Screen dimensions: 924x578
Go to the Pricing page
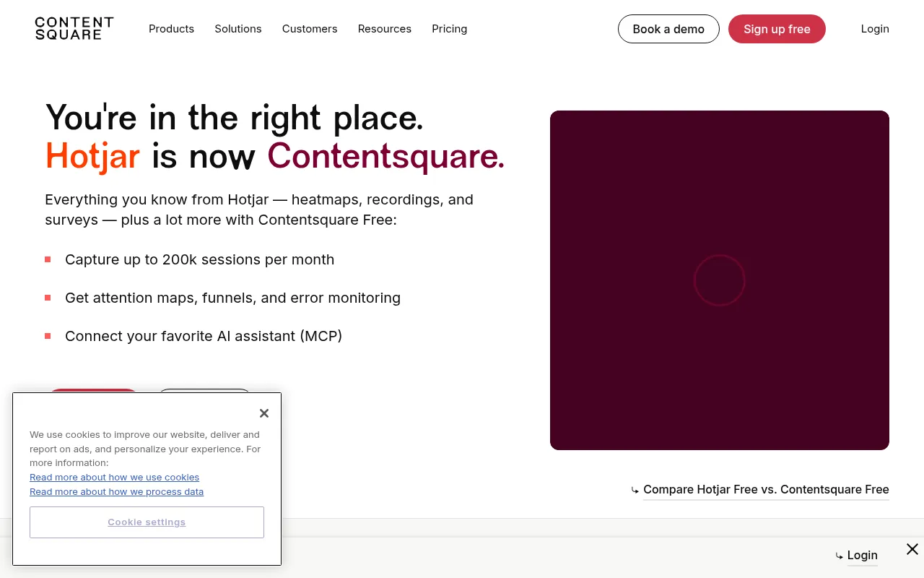tap(450, 29)
